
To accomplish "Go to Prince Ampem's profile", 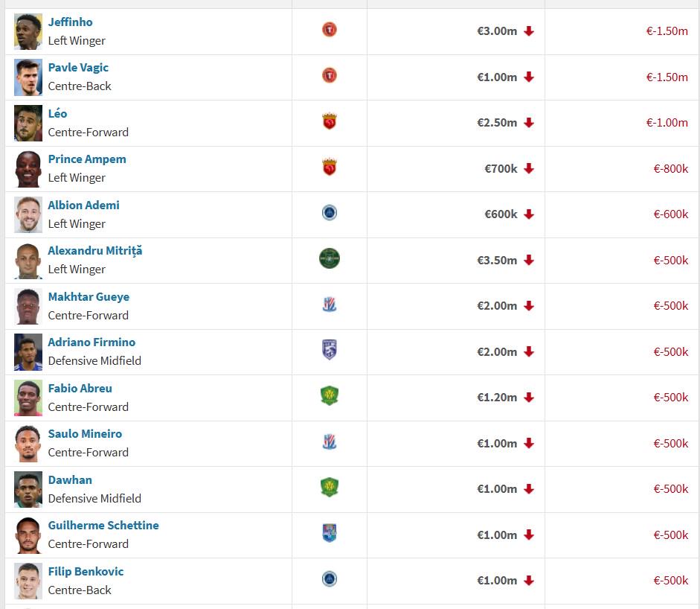I will tap(87, 159).
